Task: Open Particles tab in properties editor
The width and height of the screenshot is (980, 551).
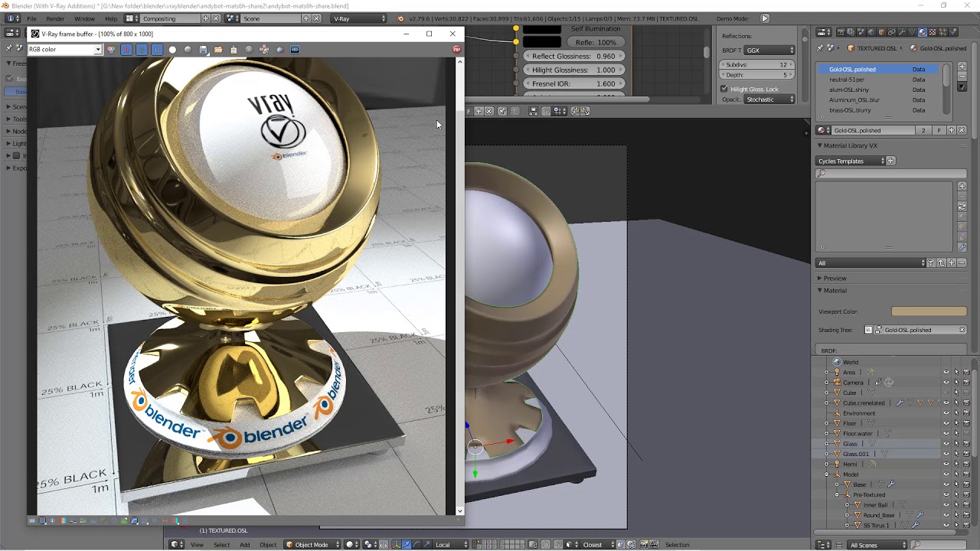Action: (x=942, y=32)
